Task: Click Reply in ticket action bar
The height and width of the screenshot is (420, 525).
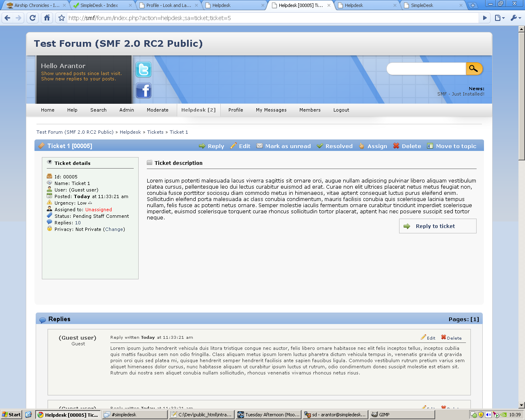Action: point(212,146)
